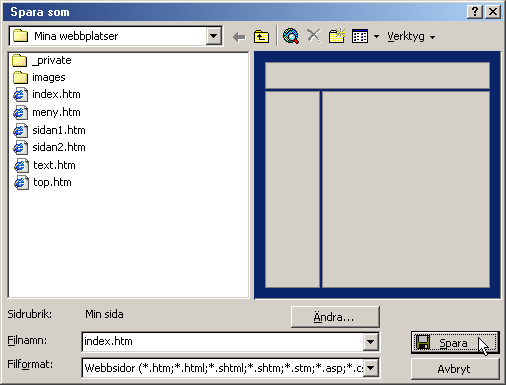Open the Filnamn dropdown arrow
Viewport: 506px width, 385px height.
coord(370,342)
